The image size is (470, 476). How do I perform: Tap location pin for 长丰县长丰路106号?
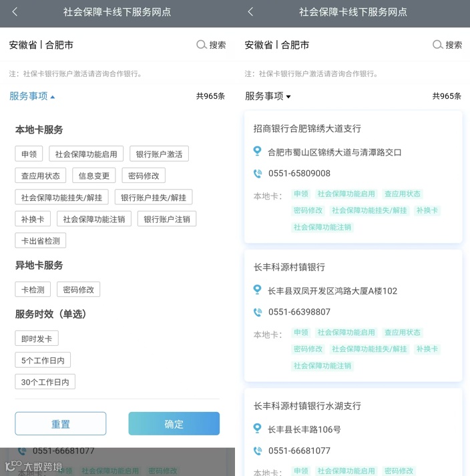257,429
